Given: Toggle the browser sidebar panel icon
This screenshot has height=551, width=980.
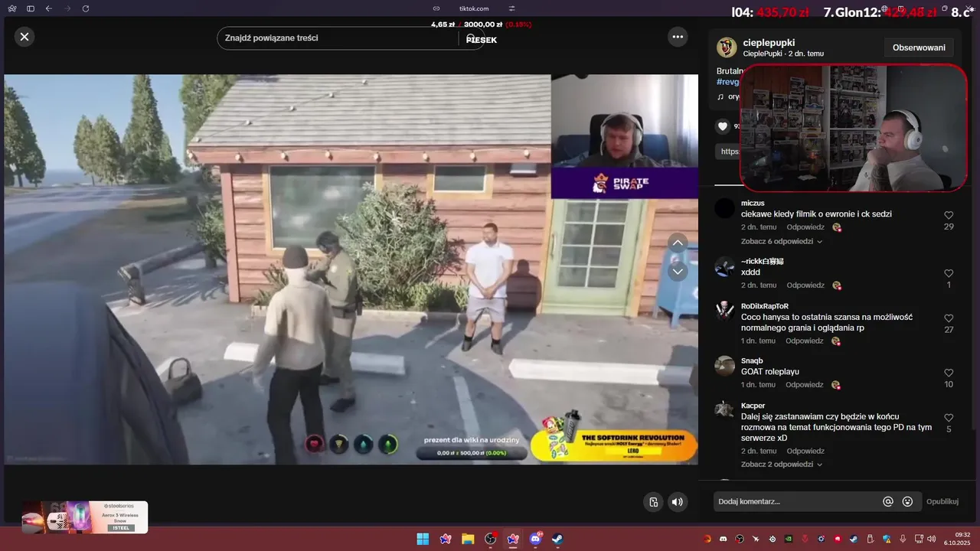Looking at the screenshot, I should click(31, 8).
